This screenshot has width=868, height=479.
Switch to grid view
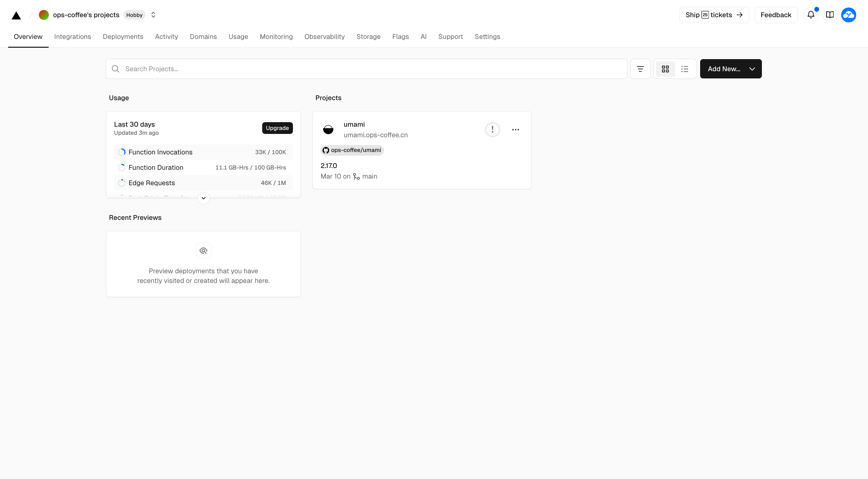coord(665,69)
